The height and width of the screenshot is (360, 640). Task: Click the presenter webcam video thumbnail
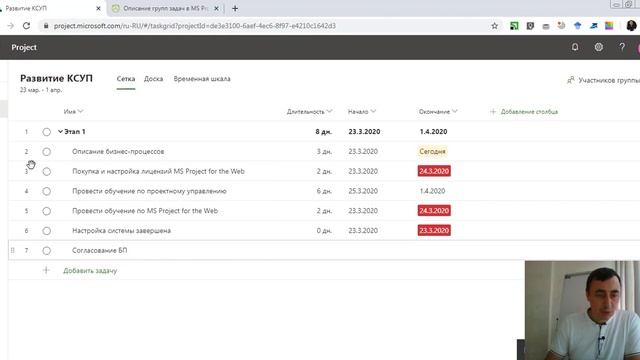[582, 310]
